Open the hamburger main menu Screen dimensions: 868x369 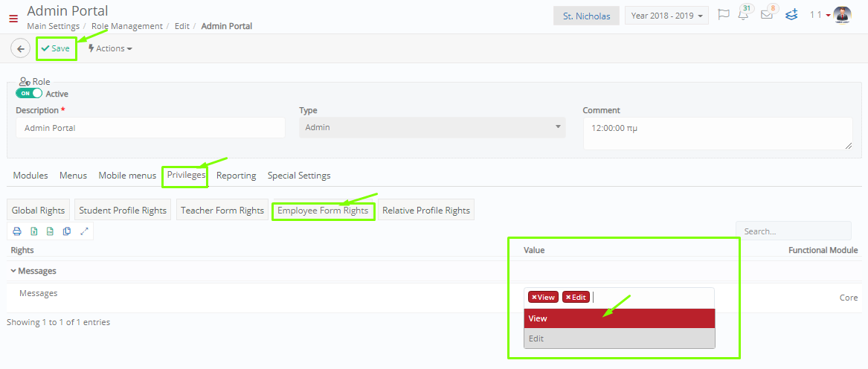coord(14,19)
